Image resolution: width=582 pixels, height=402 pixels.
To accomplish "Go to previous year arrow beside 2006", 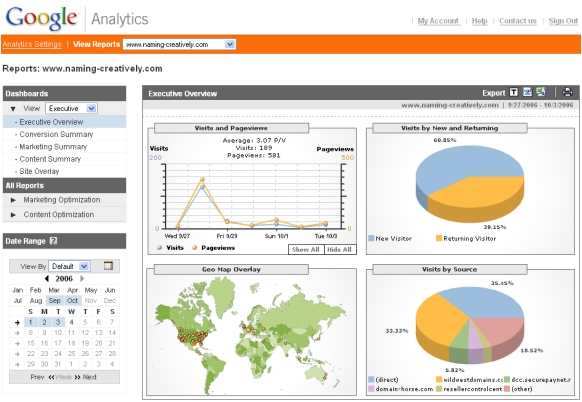I will click(47, 278).
